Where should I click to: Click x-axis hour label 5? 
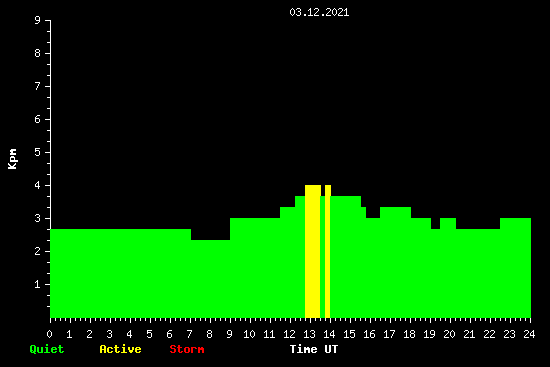pos(149,334)
